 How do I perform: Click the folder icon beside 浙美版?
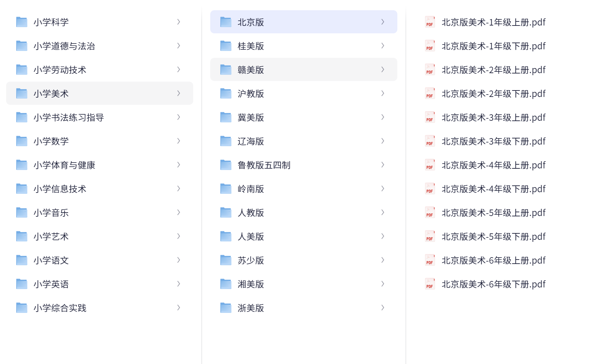[226, 308]
